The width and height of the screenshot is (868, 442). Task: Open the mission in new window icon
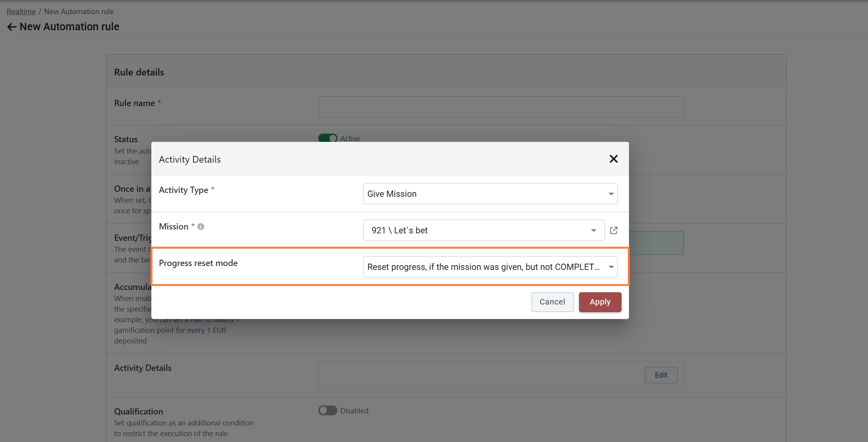614,230
